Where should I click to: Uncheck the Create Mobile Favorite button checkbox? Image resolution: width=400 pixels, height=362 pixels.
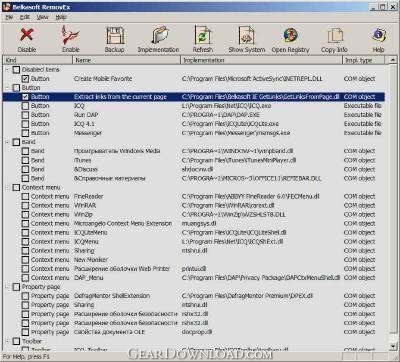click(x=25, y=79)
